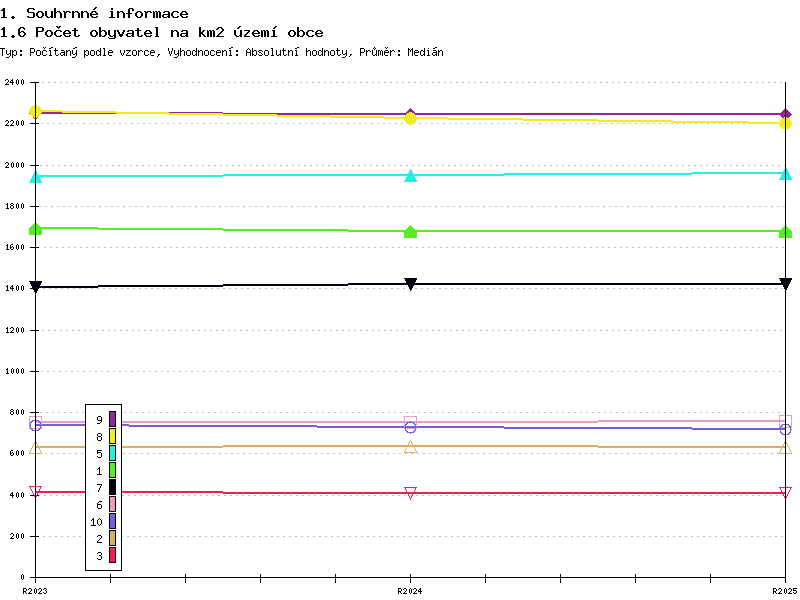Select the cyan legend swatch for series 5
Viewport: 800px width, 600px height.
[112, 453]
